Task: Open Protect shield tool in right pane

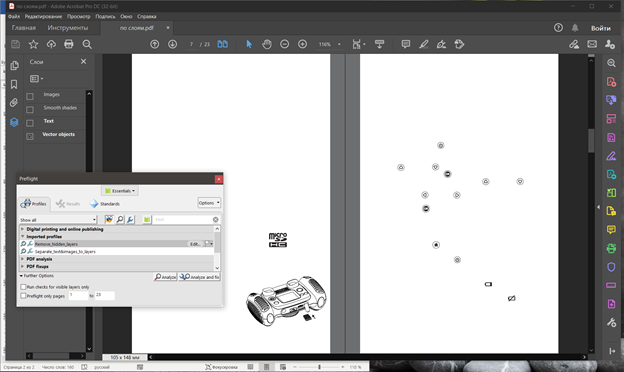Action: point(611,267)
